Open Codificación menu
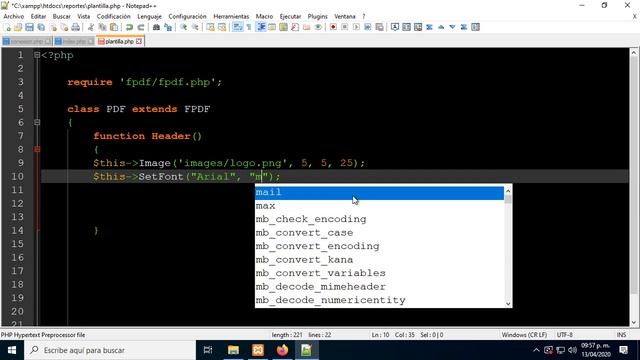This screenshot has width=640, height=360. [x=113, y=16]
